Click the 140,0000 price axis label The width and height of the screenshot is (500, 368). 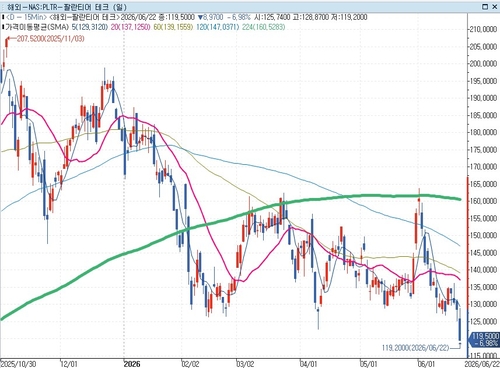pos(483,270)
